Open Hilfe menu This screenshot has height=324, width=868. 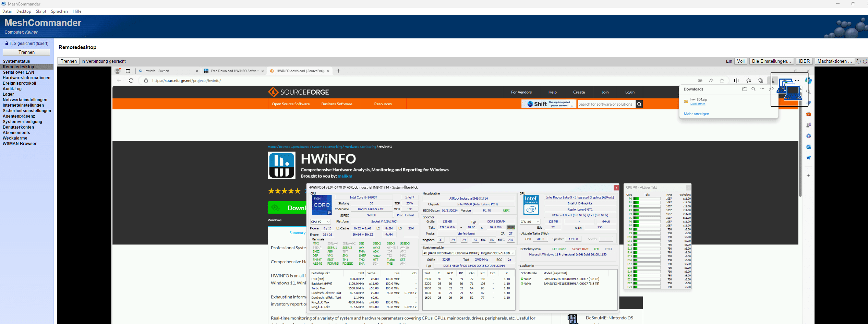77,11
